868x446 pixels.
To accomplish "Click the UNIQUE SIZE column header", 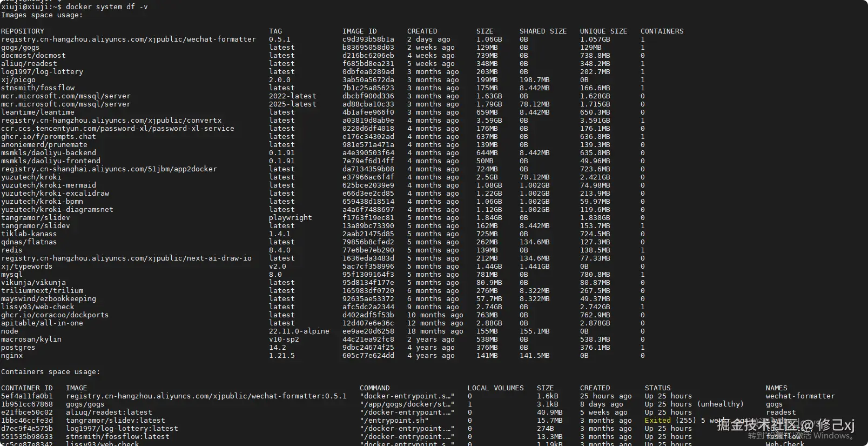I will tap(603, 31).
